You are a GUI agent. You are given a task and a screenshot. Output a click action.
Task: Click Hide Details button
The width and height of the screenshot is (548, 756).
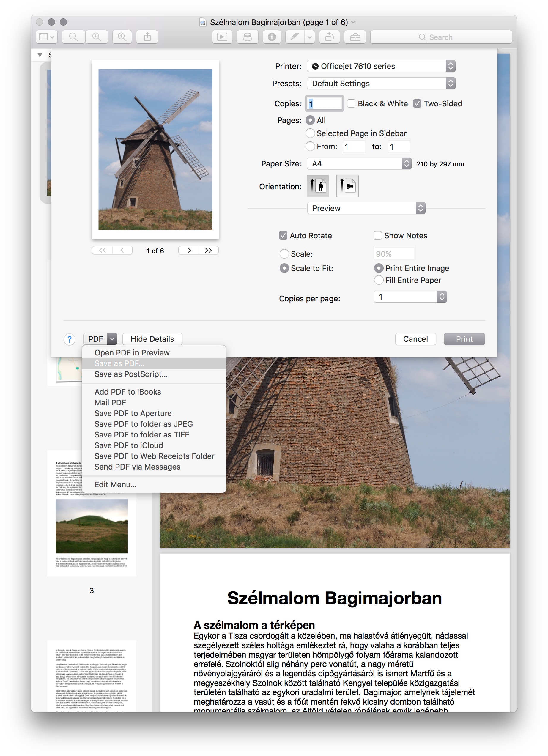coord(152,339)
